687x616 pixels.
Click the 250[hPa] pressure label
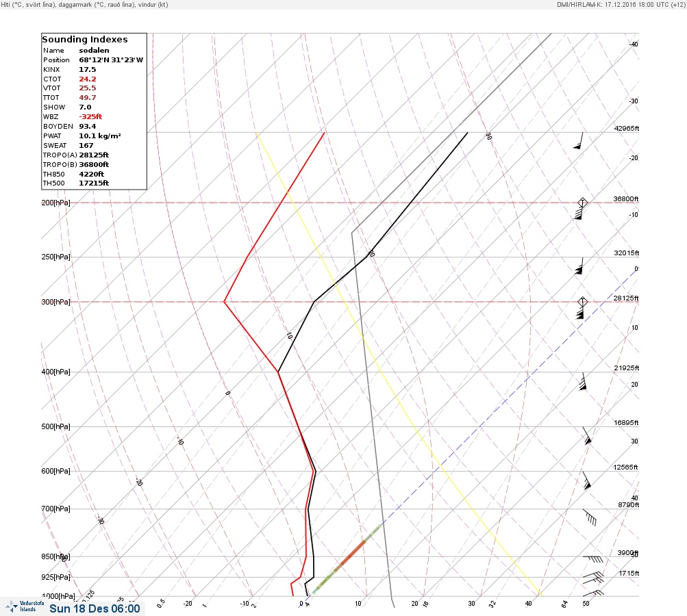coord(55,257)
